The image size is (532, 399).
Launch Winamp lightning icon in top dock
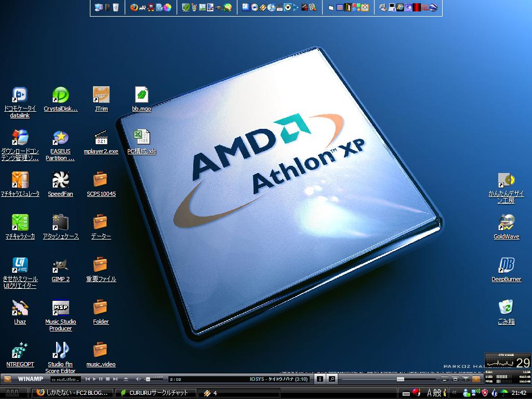[262, 7]
